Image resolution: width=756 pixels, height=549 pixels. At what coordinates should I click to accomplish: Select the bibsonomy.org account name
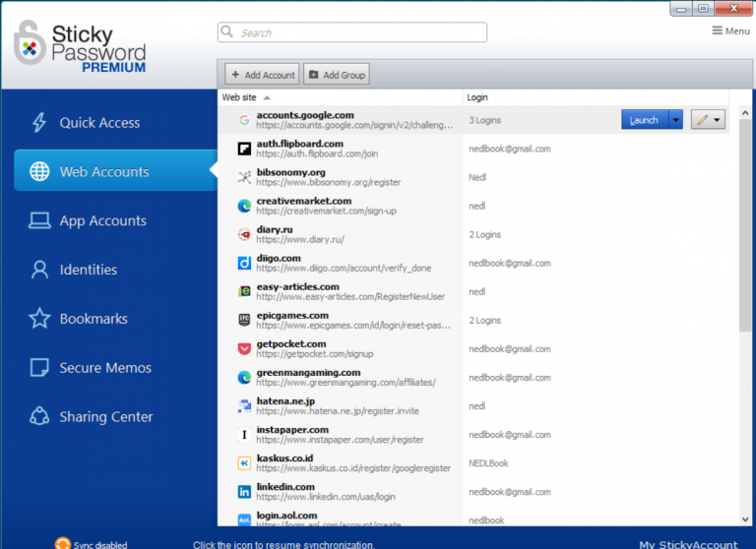click(x=290, y=172)
